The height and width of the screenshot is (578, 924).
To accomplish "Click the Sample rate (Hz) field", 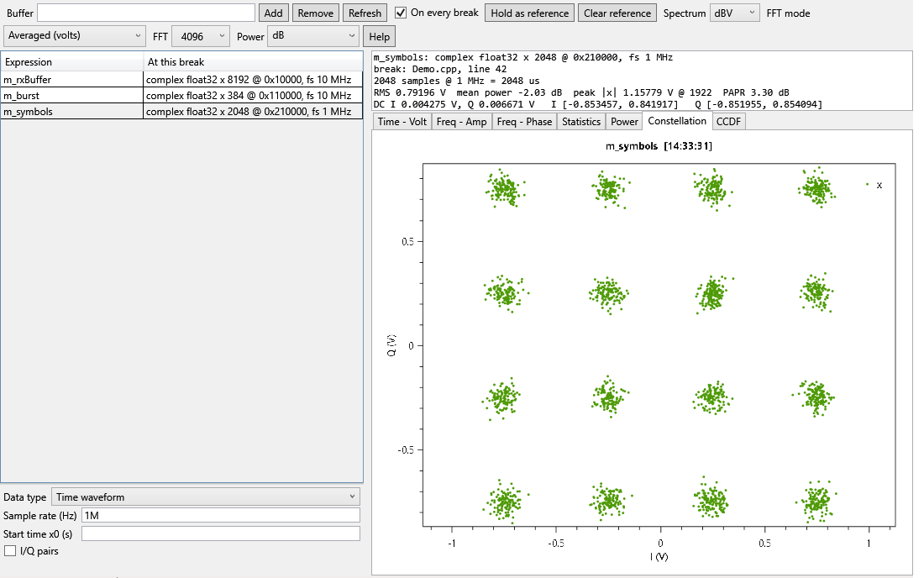I will [x=220, y=516].
